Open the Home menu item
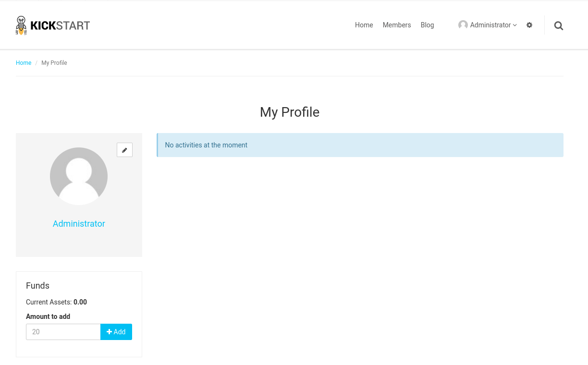 (364, 25)
